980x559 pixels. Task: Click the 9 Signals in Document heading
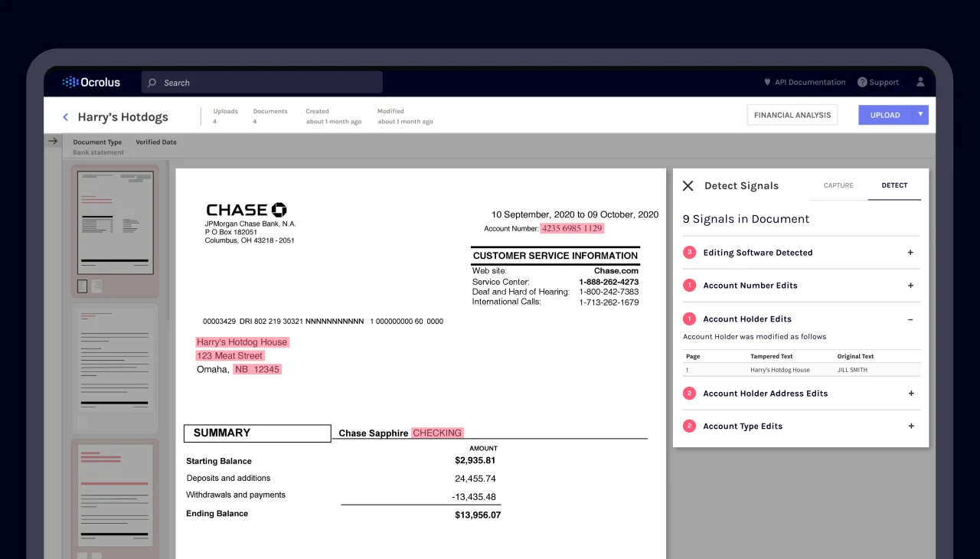746,219
